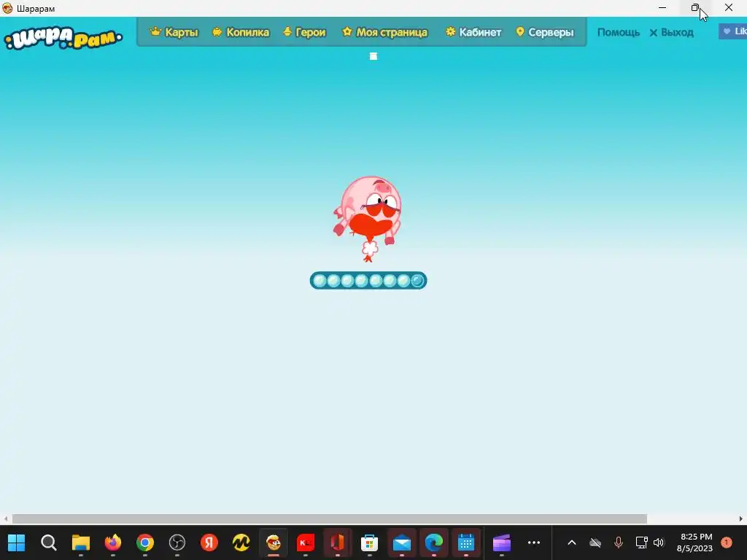This screenshot has width=747, height=560.
Task: Open the Windows Start menu
Action: [x=17, y=542]
